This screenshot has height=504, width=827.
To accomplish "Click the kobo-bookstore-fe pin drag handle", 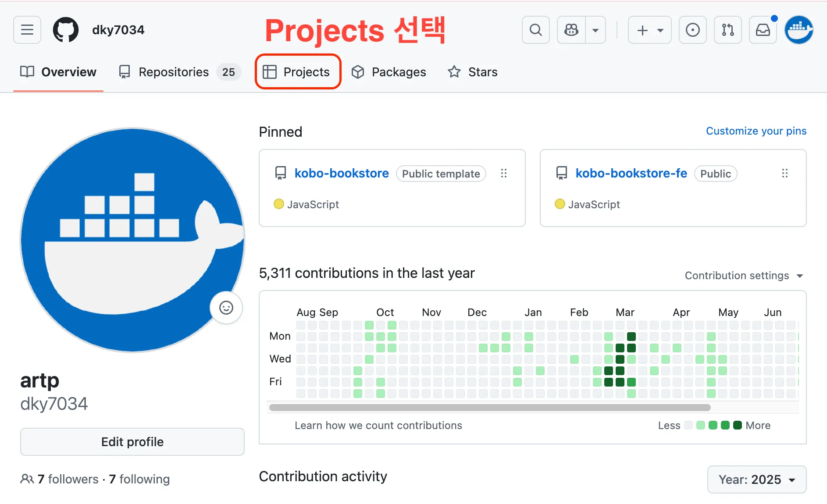I will (x=785, y=174).
